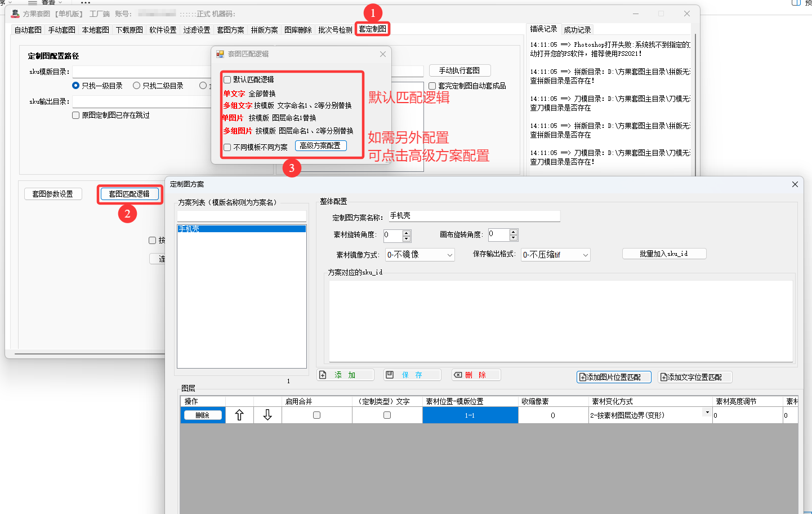Enable 套完定制图自动套成品 checkbox
Viewport: 812px width, 514px height.
pyautogui.click(x=432, y=86)
